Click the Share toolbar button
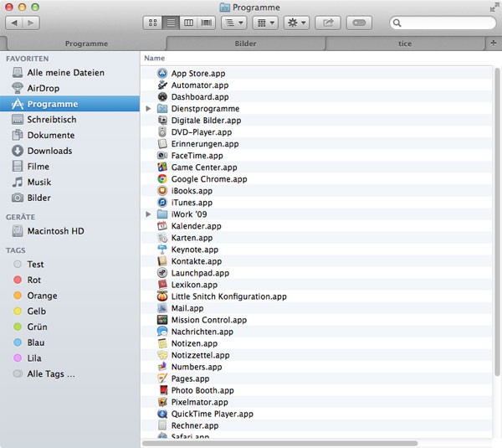Image resolution: width=502 pixels, height=448 pixels. pos(328,23)
